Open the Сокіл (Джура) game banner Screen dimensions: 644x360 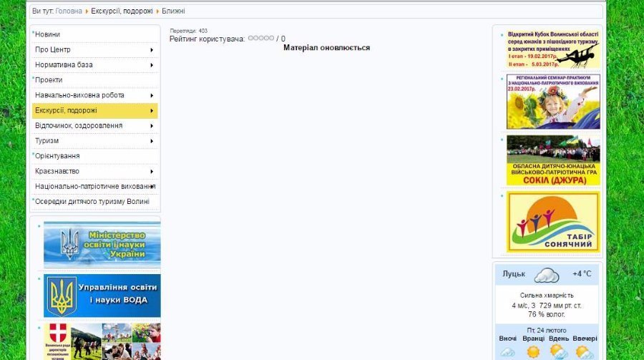pos(552,160)
